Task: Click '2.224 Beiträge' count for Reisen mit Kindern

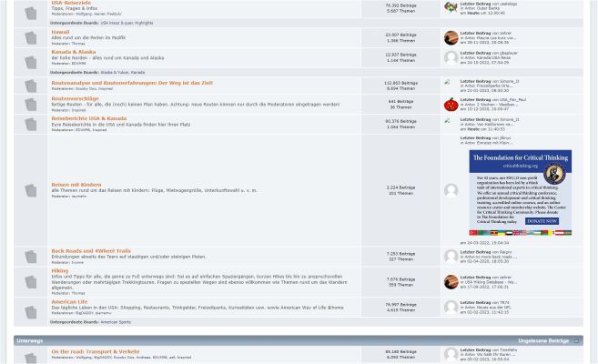Action: tap(400, 187)
